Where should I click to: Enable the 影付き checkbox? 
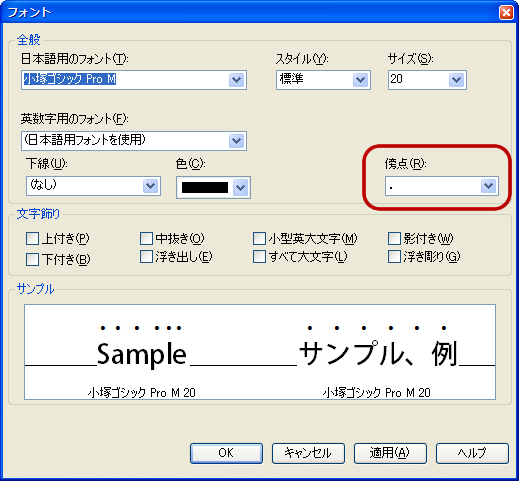coord(394,239)
